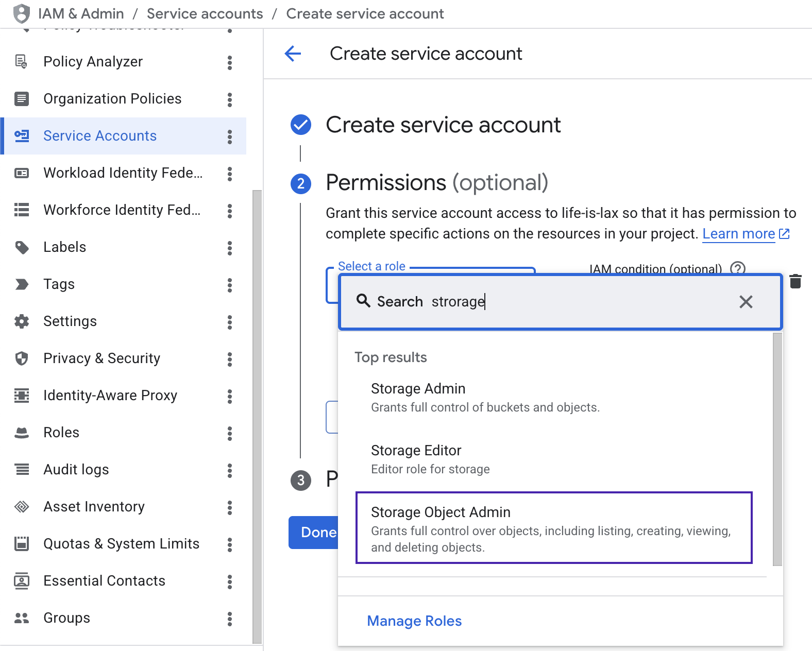Click the Audit logs lines icon
The width and height of the screenshot is (812, 651).
[x=22, y=469]
